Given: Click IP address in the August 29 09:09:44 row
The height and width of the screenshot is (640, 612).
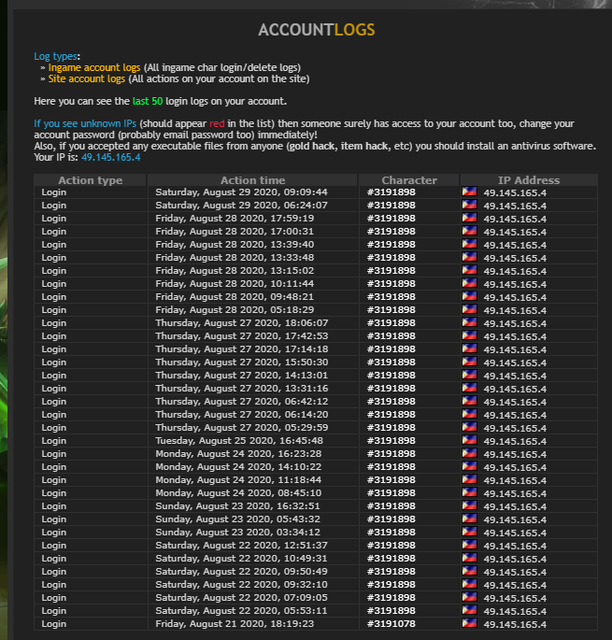Looking at the screenshot, I should [x=515, y=193].
